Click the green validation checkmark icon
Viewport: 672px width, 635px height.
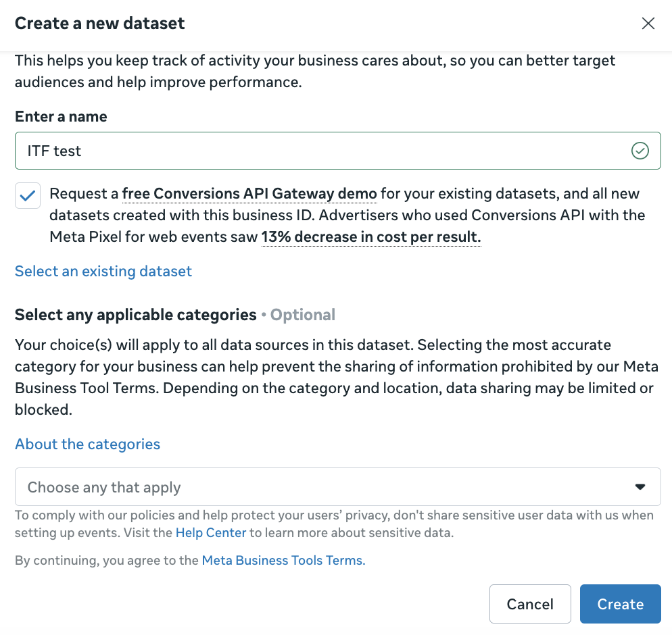(x=640, y=151)
